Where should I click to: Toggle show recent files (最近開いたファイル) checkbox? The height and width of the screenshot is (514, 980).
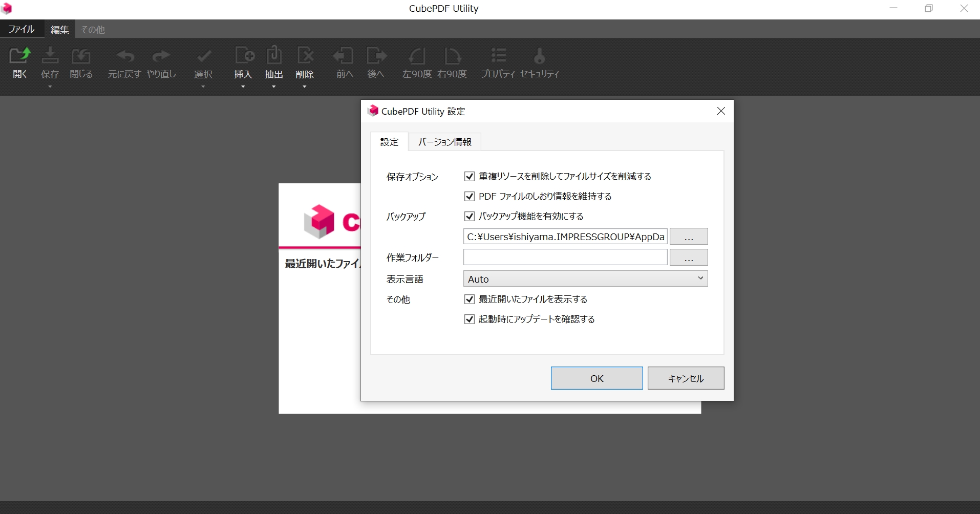click(x=469, y=299)
